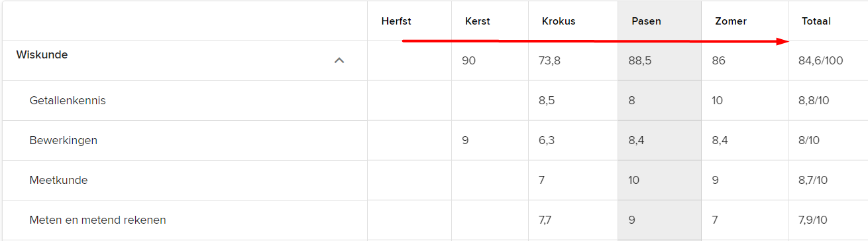The width and height of the screenshot is (868, 241).
Task: Click Getallenkennis Zomer score 10
Action: click(718, 101)
